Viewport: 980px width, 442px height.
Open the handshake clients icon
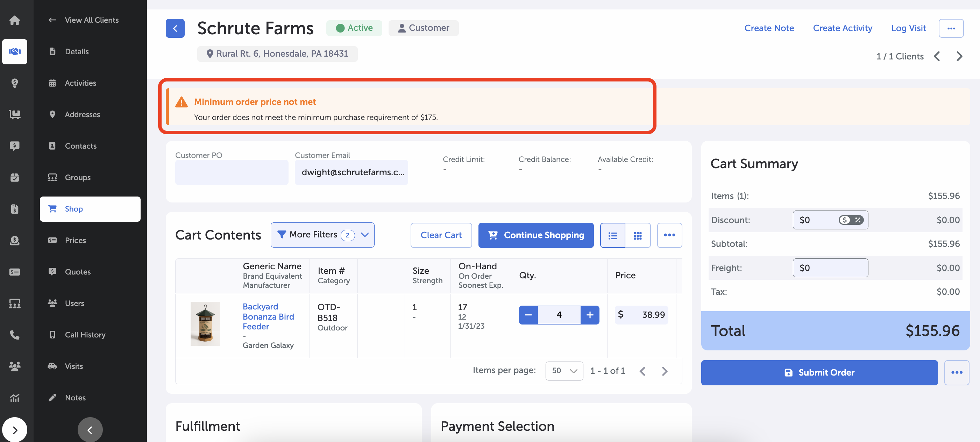tap(14, 52)
